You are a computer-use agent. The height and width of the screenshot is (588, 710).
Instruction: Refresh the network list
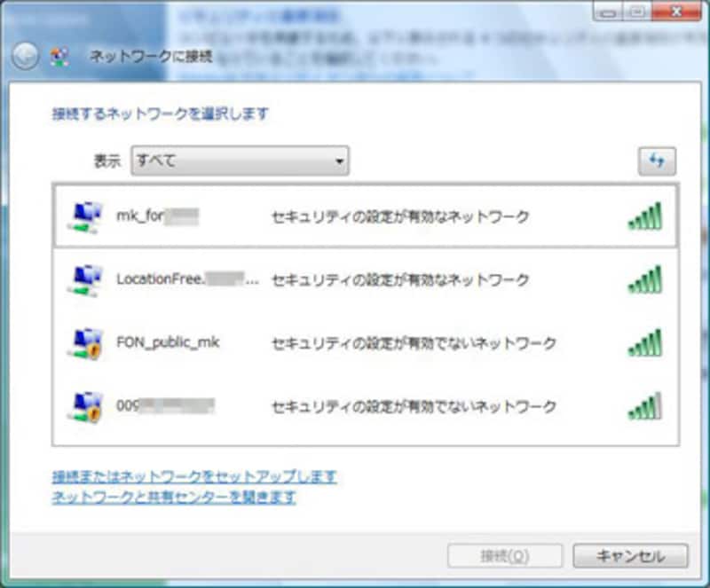click(657, 161)
